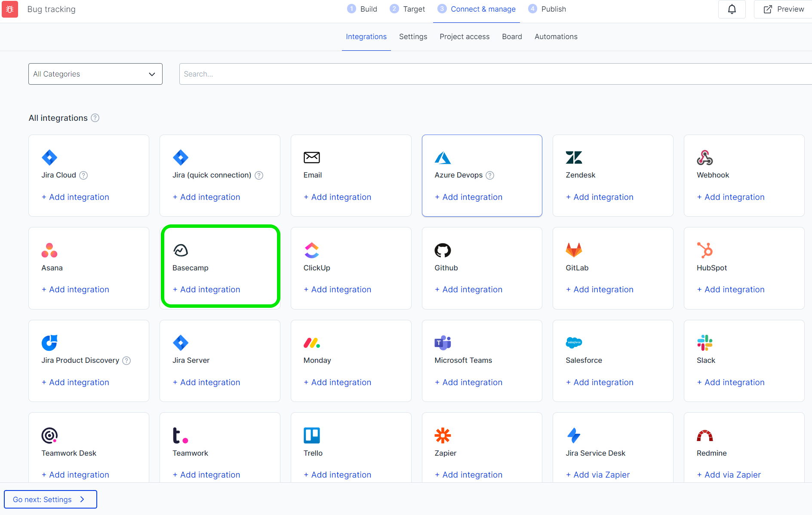Click the Jira Product Discovery logo
Viewport: 812px width, 515px height.
[x=49, y=343]
